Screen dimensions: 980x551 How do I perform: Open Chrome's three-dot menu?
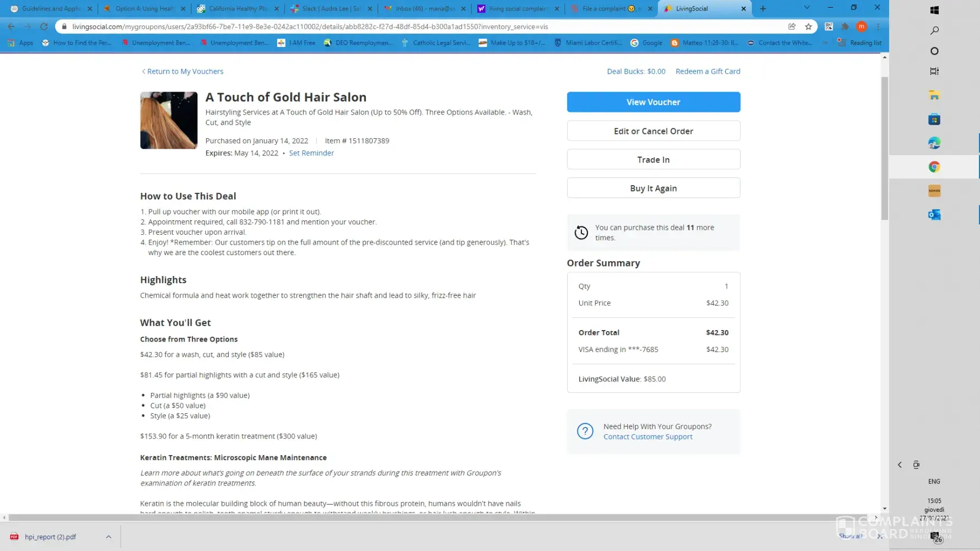coord(878,26)
